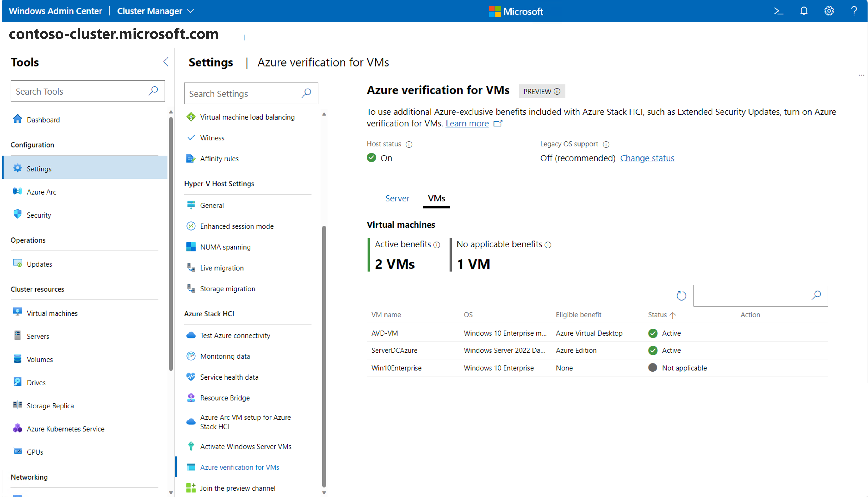Open the notifications bell

804,11
